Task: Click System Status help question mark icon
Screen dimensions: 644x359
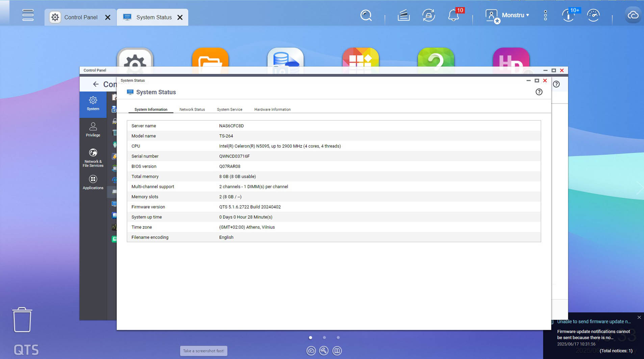Action: click(539, 92)
